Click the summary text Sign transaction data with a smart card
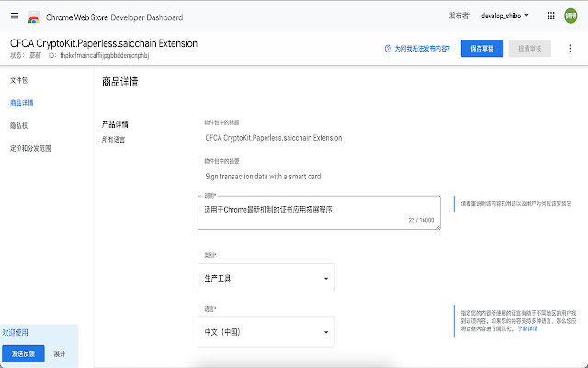588x368 pixels. [263, 176]
